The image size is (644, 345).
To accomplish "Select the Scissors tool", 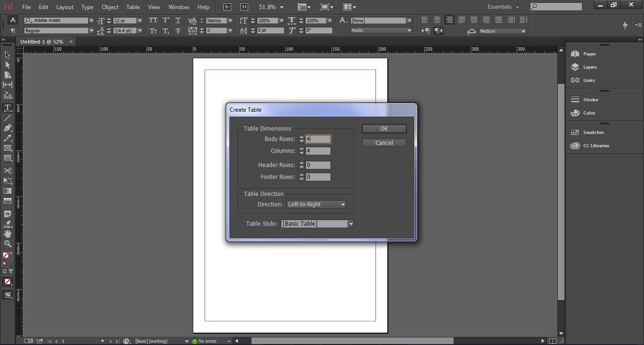I will [x=8, y=170].
